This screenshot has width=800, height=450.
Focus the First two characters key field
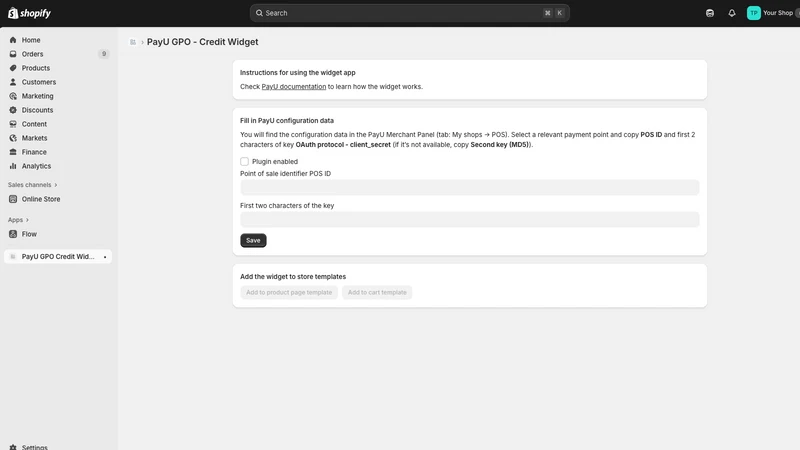tap(469, 219)
